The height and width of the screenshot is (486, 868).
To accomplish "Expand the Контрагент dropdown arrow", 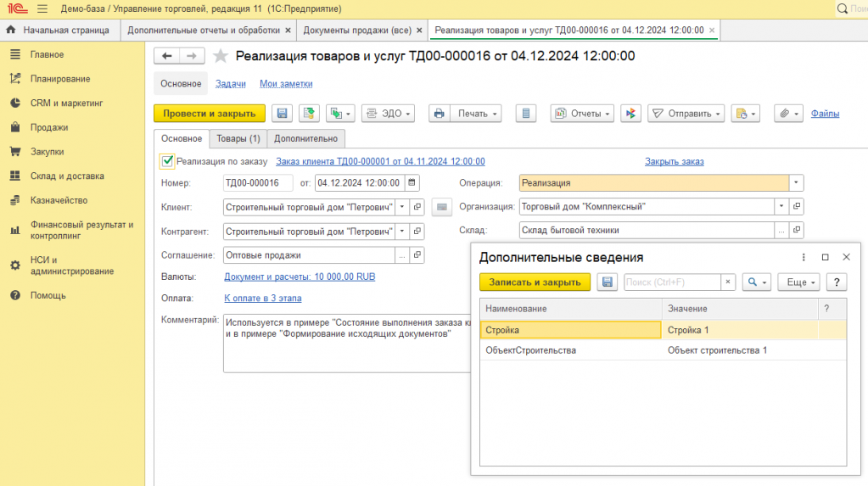I will (x=402, y=232).
